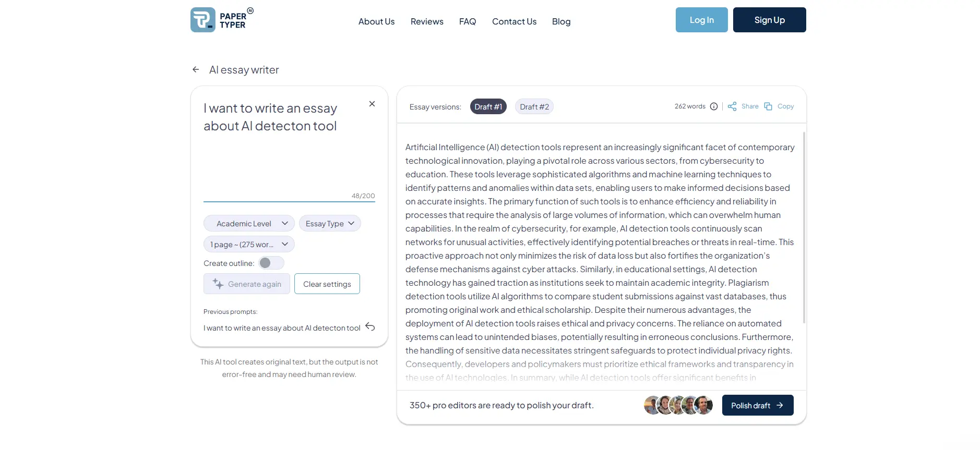Image resolution: width=980 pixels, height=450 pixels.
Task: Toggle the Create outline switch
Action: (x=271, y=263)
